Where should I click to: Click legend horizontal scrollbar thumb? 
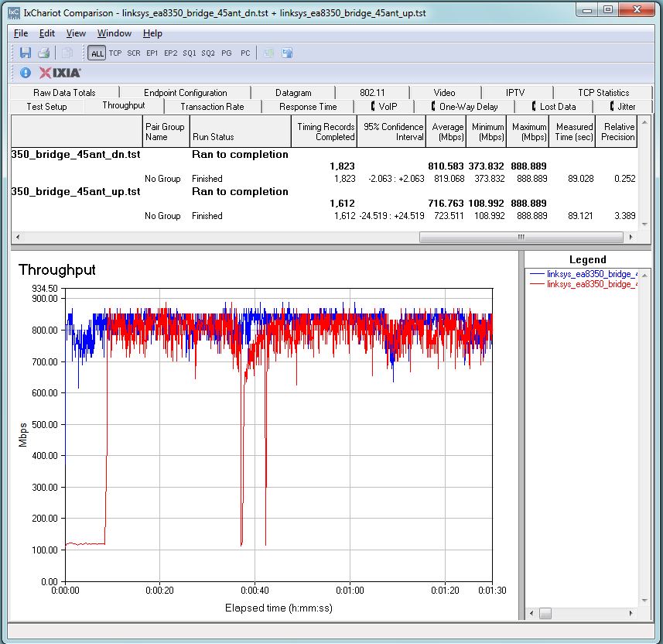click(x=545, y=613)
